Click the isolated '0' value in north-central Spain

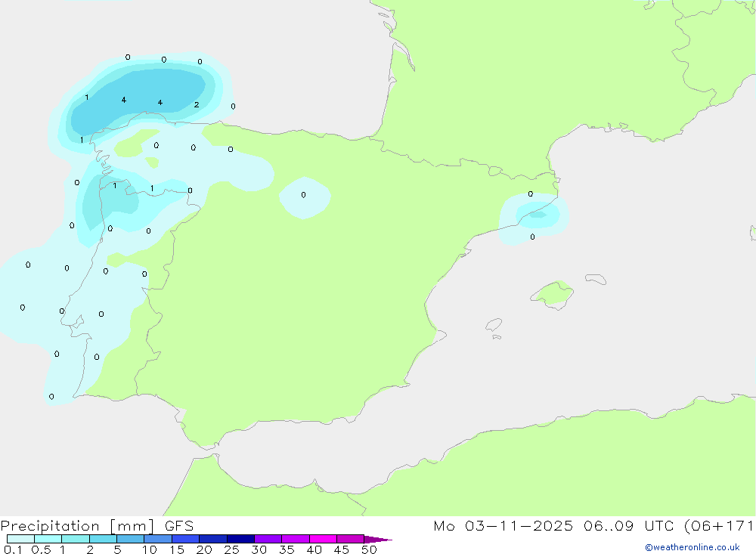click(x=303, y=195)
